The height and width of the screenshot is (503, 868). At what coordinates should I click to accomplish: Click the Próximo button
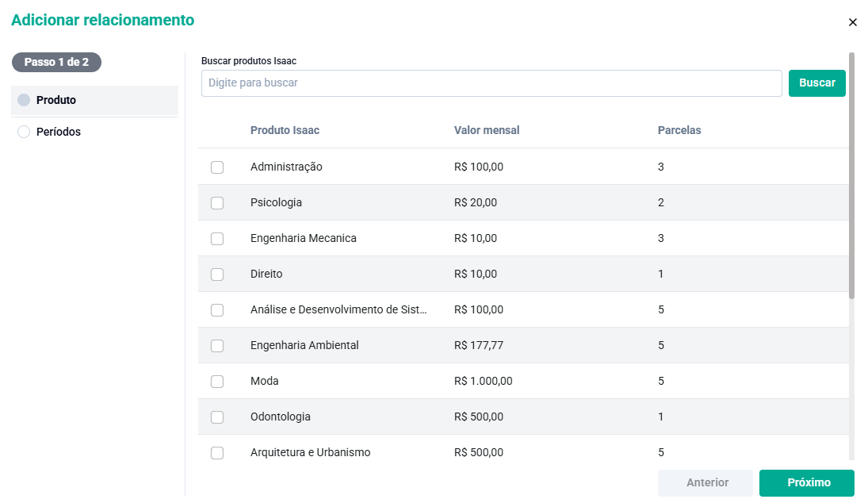point(806,483)
